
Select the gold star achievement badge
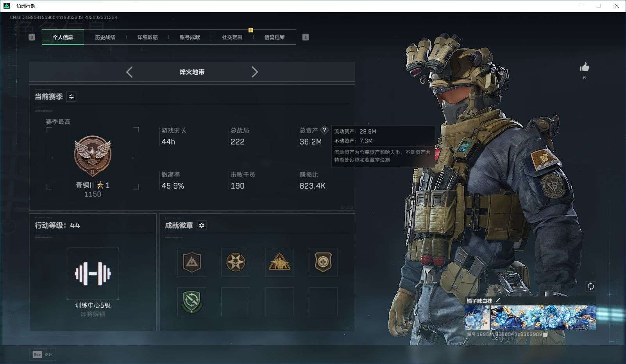point(235,262)
